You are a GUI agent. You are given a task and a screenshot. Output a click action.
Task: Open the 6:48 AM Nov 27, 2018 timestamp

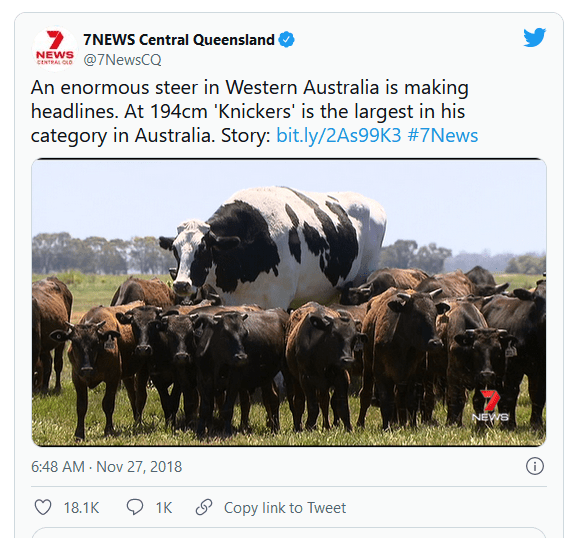coord(106,467)
